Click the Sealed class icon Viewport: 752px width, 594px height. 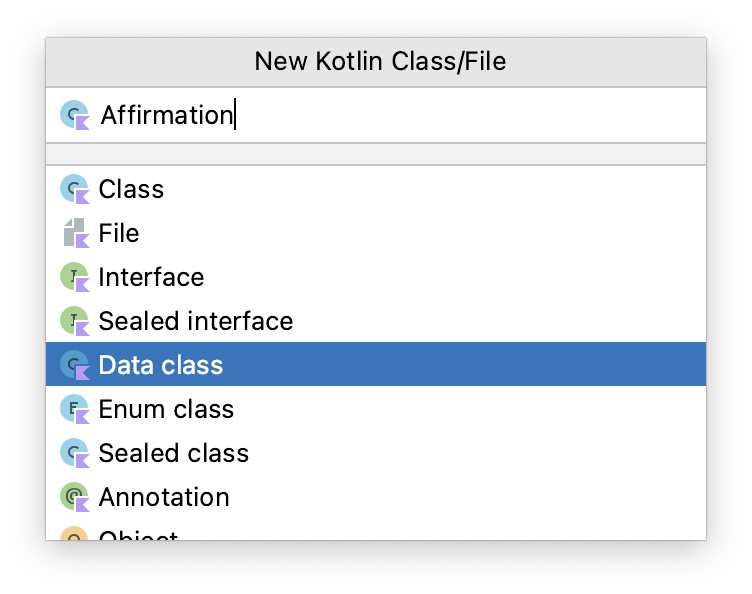[x=75, y=453]
